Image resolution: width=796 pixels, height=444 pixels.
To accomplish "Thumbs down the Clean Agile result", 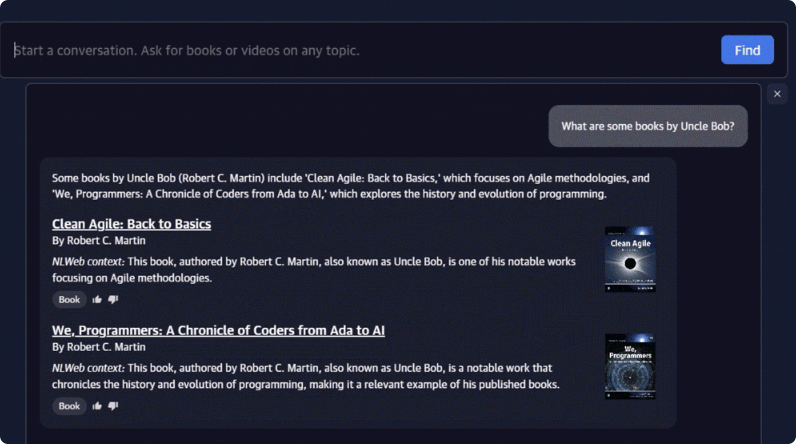I will [113, 299].
